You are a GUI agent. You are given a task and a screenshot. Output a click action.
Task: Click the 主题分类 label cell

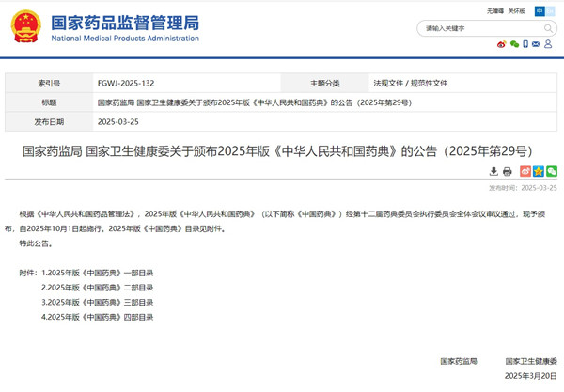(325, 84)
